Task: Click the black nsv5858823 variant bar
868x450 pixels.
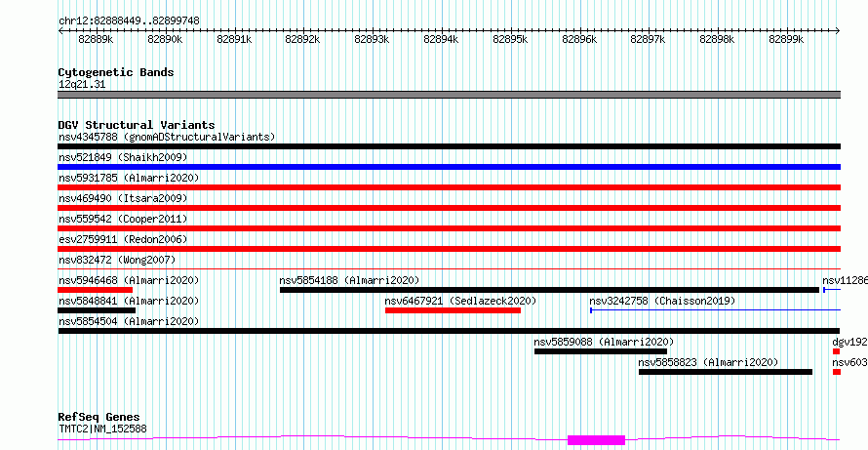Action: coord(726,372)
